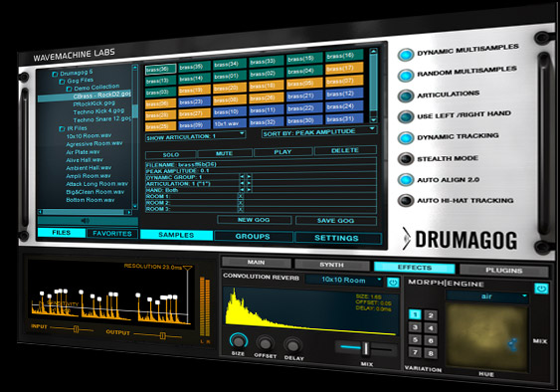Click the Save Gog button
560x392 pixels.
pos(336,221)
